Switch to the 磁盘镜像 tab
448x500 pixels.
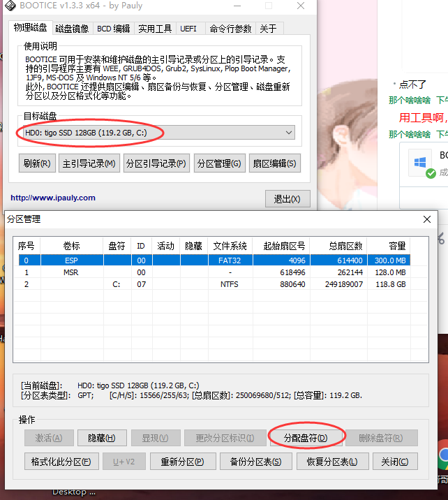pyautogui.click(x=72, y=29)
